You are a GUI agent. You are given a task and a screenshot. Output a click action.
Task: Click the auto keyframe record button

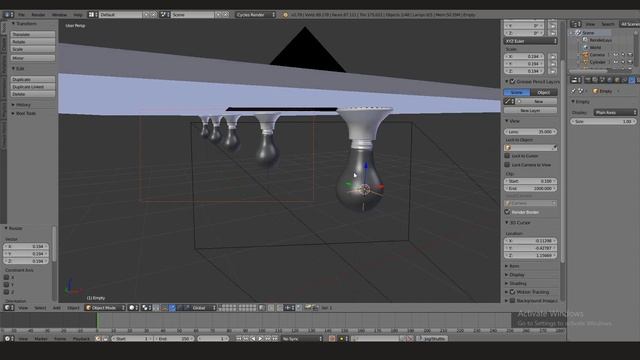pyautogui.click(x=331, y=339)
